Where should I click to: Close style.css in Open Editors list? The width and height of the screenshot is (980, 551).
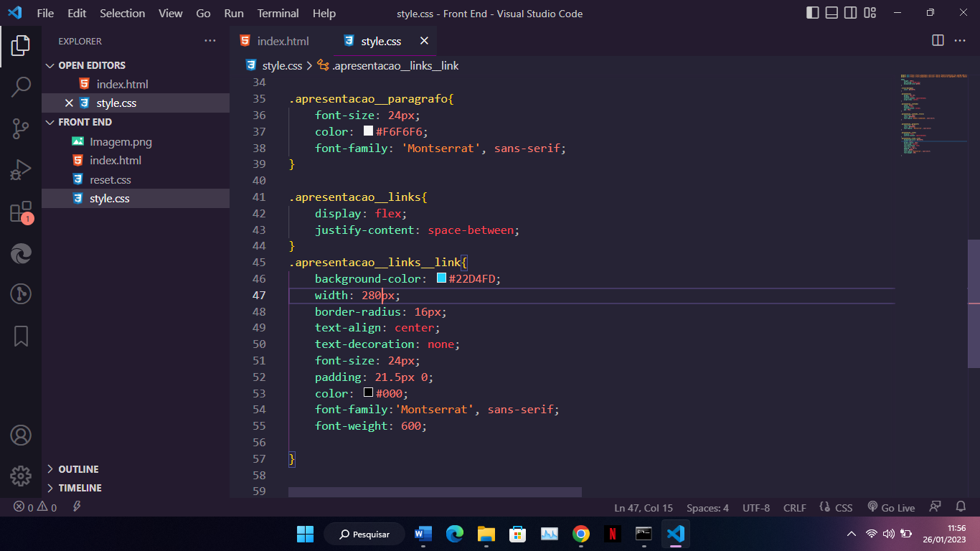69,103
